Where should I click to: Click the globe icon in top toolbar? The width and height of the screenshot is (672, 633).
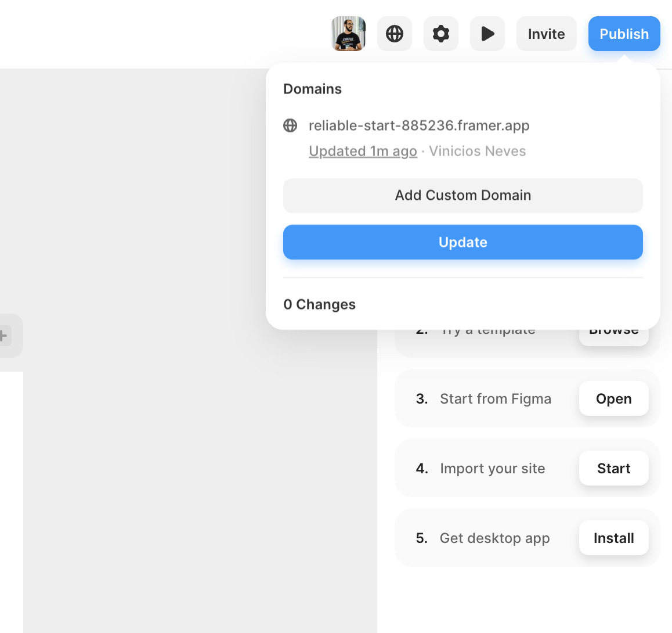pos(394,34)
